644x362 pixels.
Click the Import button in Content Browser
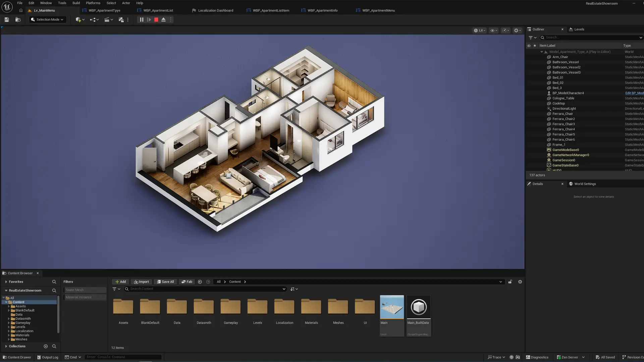pyautogui.click(x=141, y=282)
